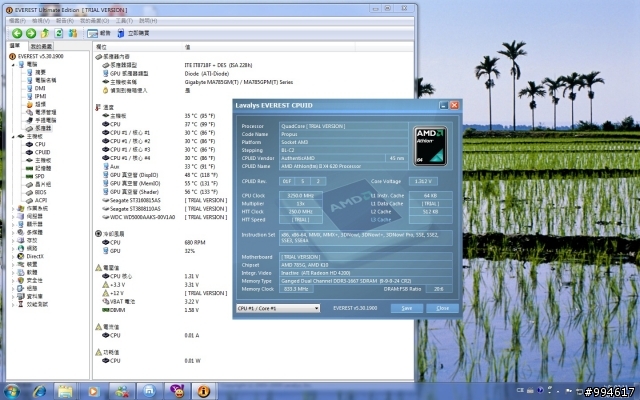Click the Core Voltage value field

425,181
